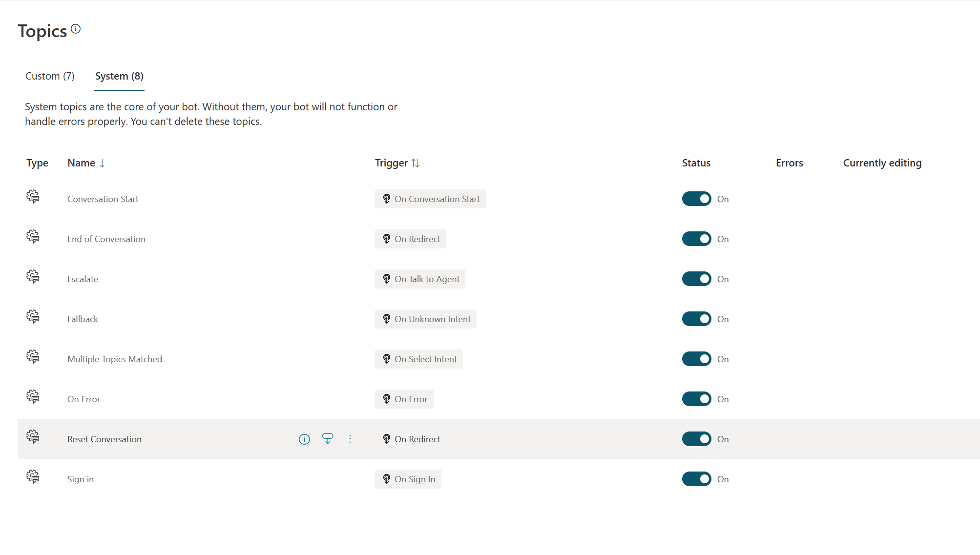Disable the Fallback topic toggle
Screen dimensions: 980x555
696,319
